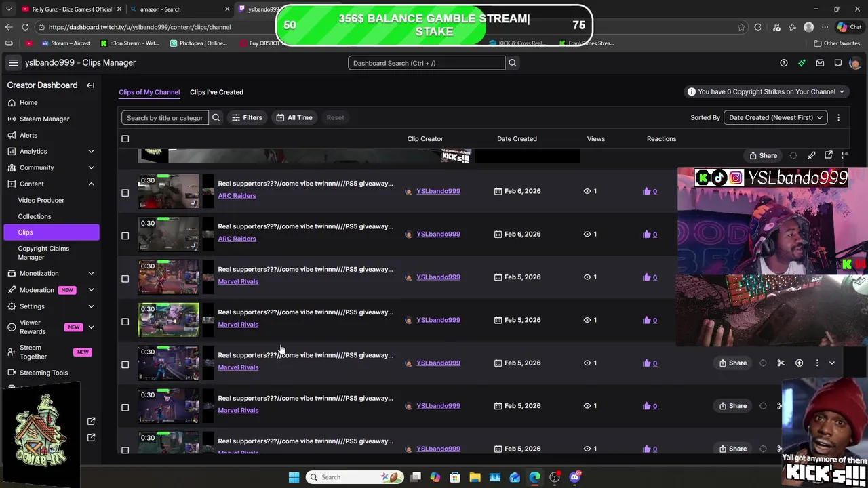Viewport: 868px width, 488px height.
Task: Click the open-external icon in top clip row
Action: pyautogui.click(x=829, y=155)
